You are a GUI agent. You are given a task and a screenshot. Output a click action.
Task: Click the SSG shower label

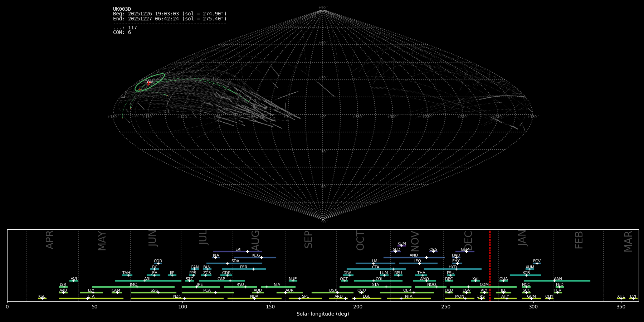(x=154, y=291)
